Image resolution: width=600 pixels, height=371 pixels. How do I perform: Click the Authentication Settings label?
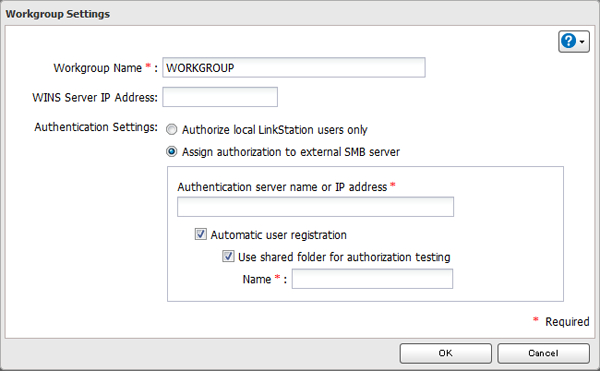coord(96,127)
